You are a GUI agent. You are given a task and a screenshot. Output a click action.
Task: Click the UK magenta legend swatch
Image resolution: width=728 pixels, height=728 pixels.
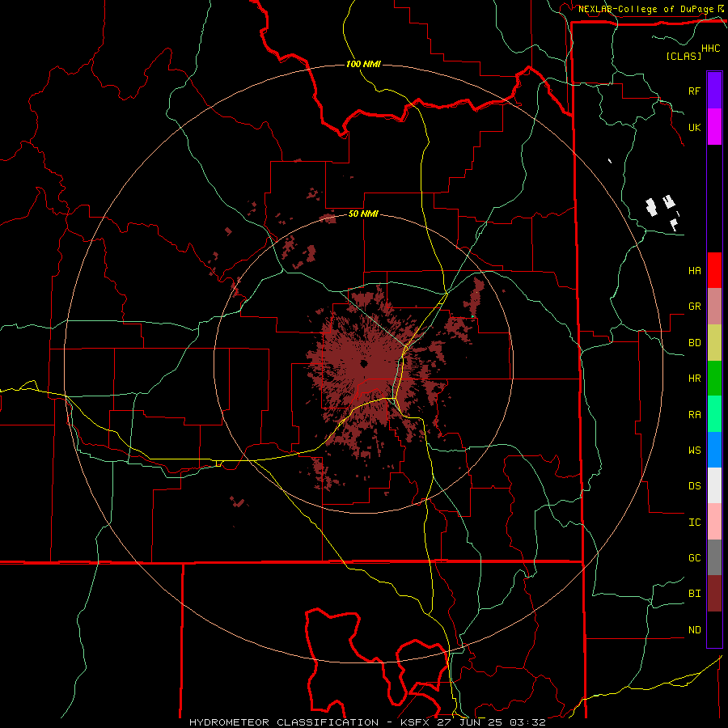[714, 127]
